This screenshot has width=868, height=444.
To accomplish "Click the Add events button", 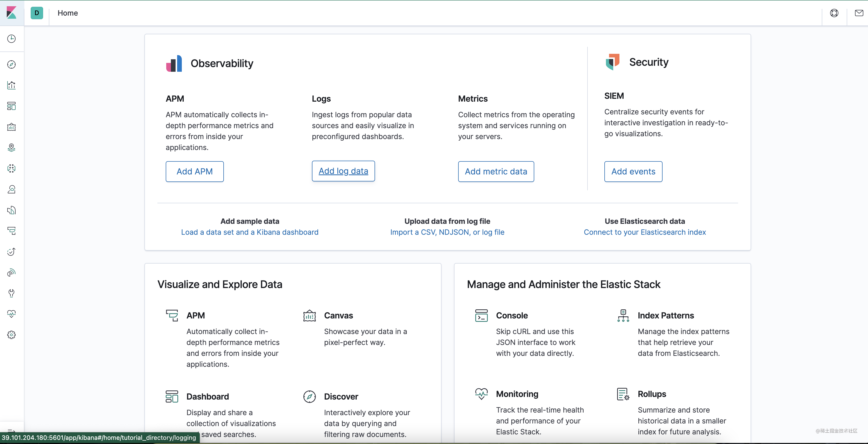I will 633,171.
